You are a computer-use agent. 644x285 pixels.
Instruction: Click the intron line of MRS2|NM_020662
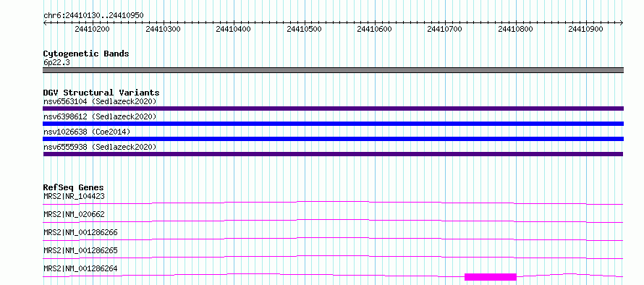[333, 220]
